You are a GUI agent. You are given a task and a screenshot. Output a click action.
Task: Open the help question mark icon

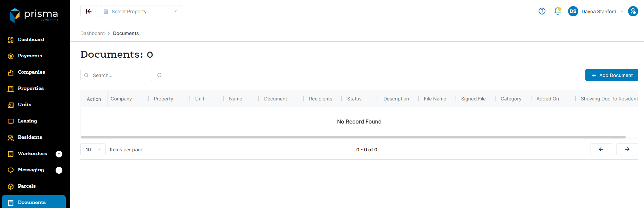542,11
